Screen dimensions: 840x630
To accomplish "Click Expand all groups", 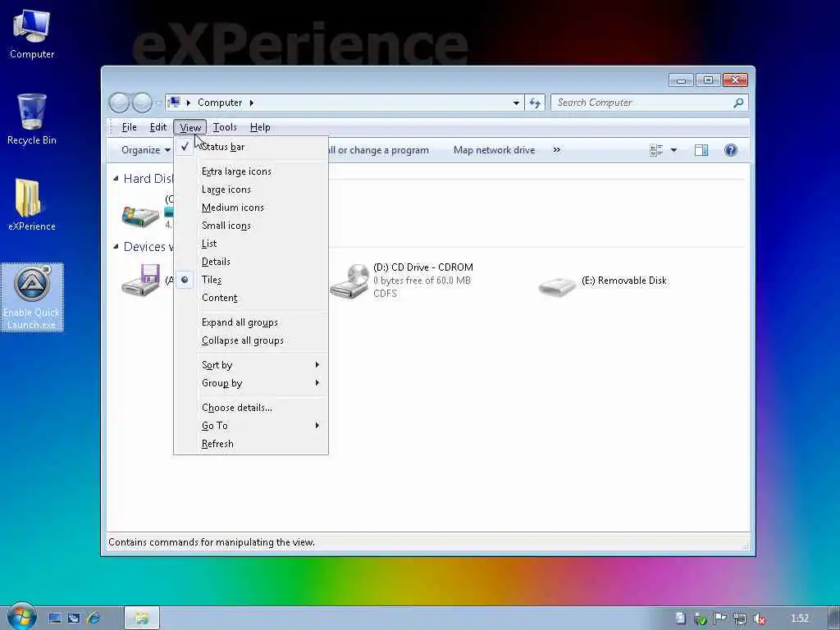I will [251, 322].
